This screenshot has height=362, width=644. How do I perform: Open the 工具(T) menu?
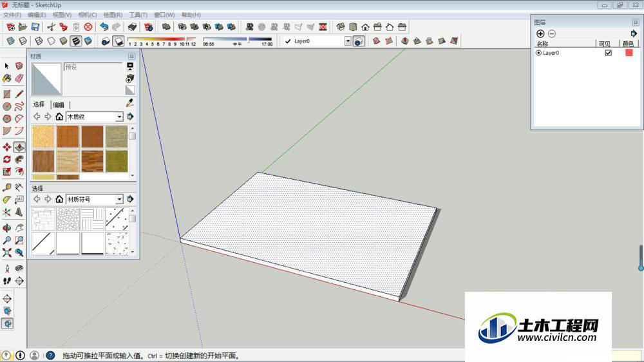tap(138, 15)
